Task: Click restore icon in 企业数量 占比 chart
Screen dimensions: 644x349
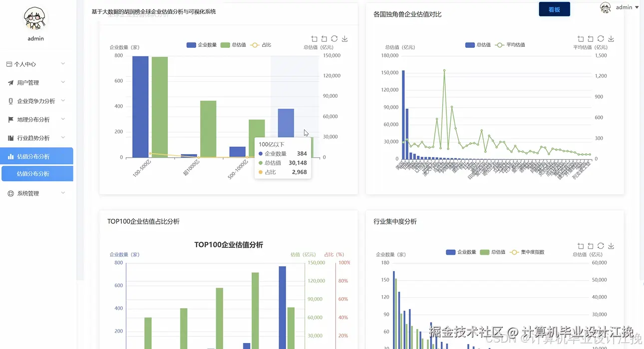Action: pos(334,39)
